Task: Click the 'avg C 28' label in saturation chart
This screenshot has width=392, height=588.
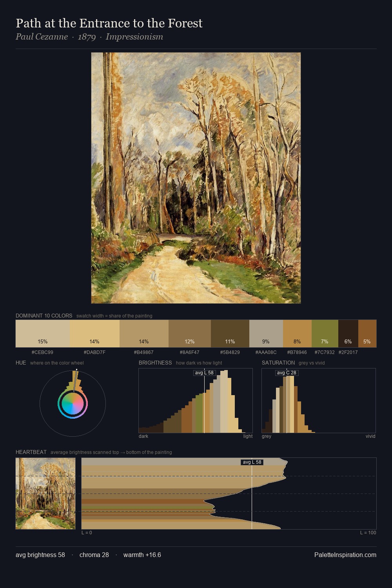Action: tap(287, 373)
